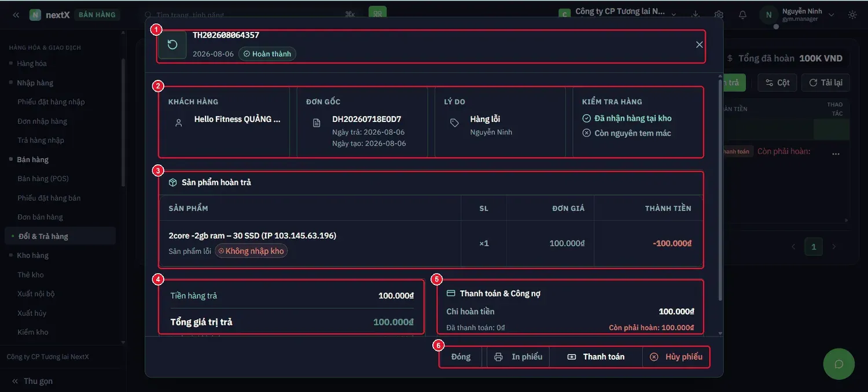Click the dialog's vertical scrollbar

[x=720, y=191]
